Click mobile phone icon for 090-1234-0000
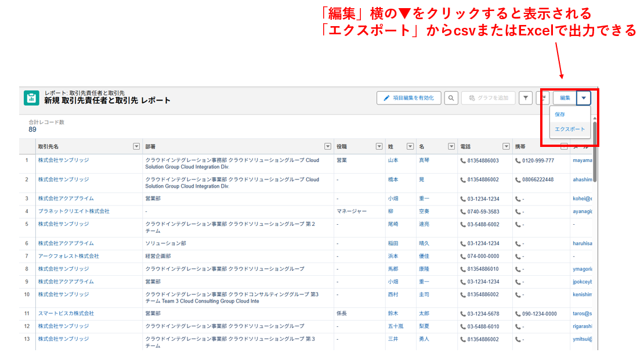Viewport: 644px width, 356px height. tap(518, 314)
